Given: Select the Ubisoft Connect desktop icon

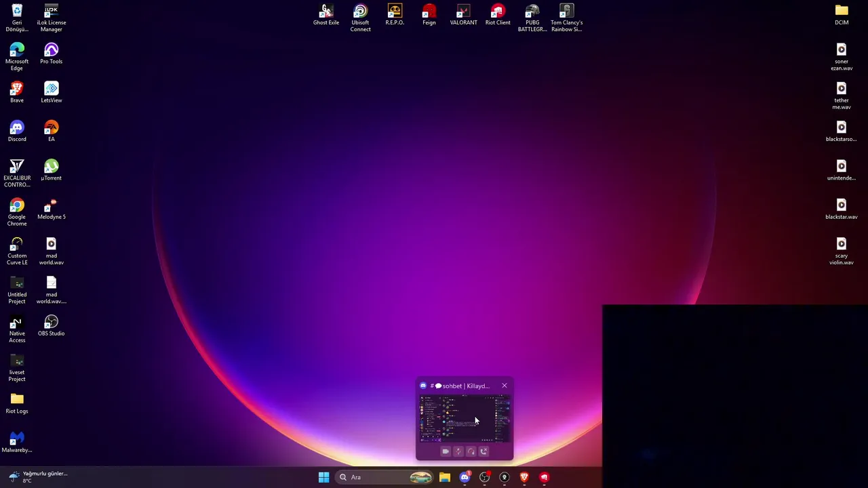Looking at the screenshot, I should click(360, 18).
